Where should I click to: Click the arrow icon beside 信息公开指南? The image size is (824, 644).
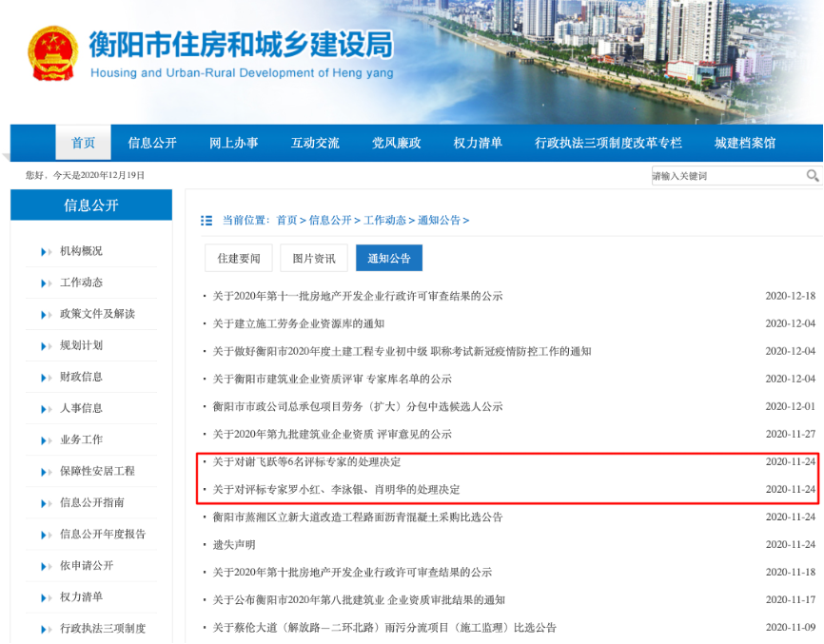pyautogui.click(x=46, y=504)
